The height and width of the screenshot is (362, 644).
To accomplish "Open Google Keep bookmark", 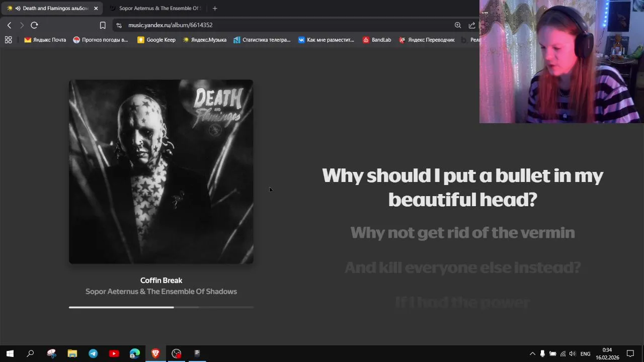I will [x=156, y=40].
